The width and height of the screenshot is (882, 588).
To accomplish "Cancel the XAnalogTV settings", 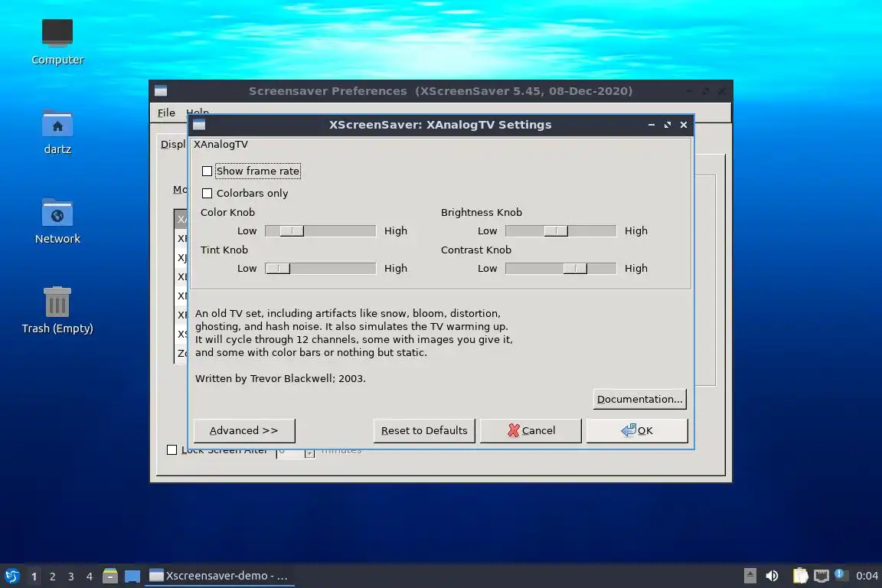I will click(531, 430).
